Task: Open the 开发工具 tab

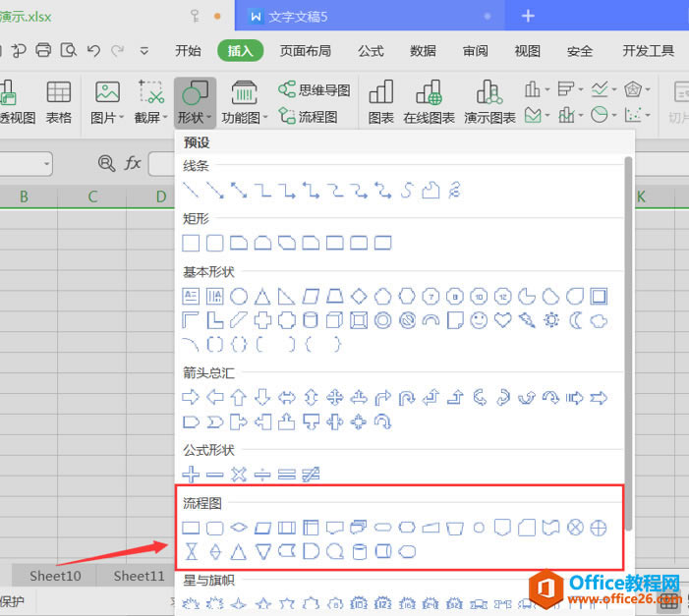Action: pyautogui.click(x=648, y=51)
